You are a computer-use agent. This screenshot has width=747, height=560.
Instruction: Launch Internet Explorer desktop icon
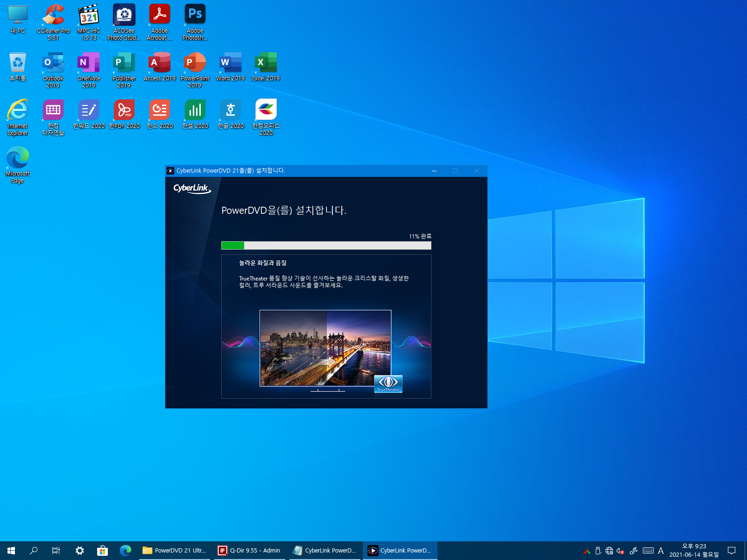click(18, 118)
